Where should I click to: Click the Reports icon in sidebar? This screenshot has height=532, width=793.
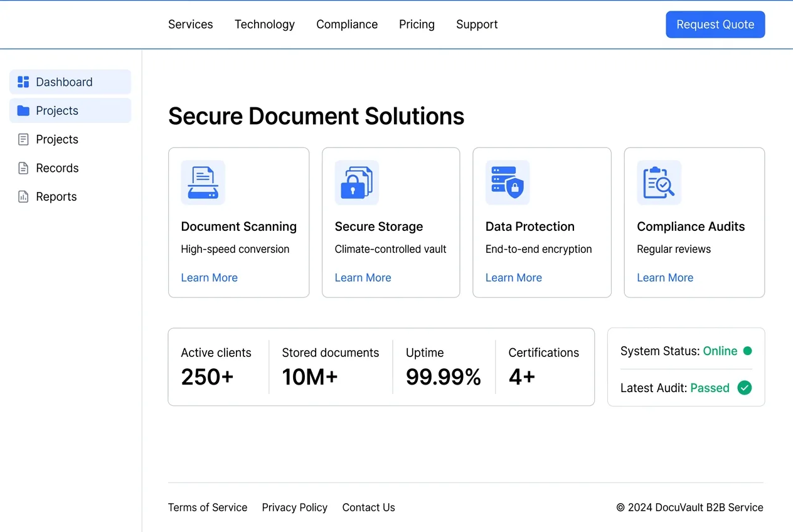23,196
